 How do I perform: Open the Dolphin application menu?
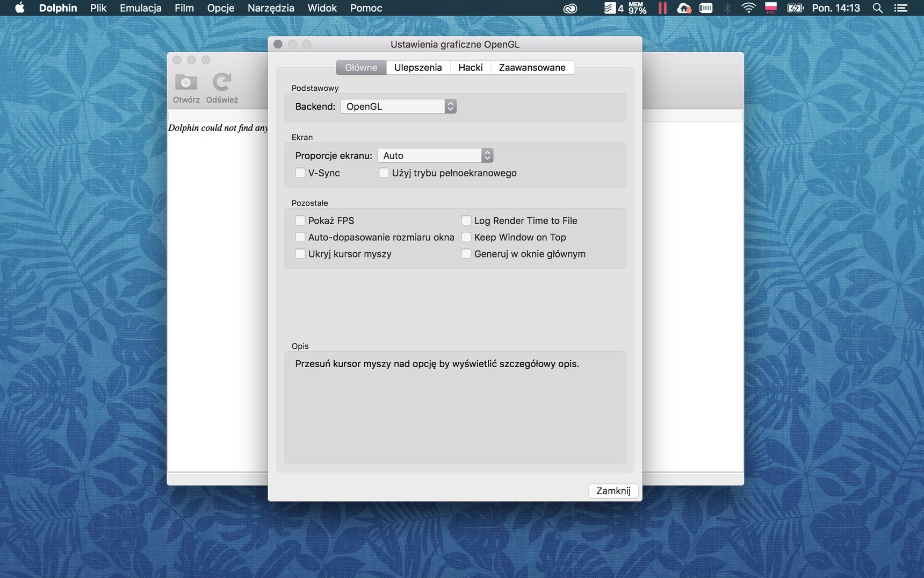pos(58,8)
